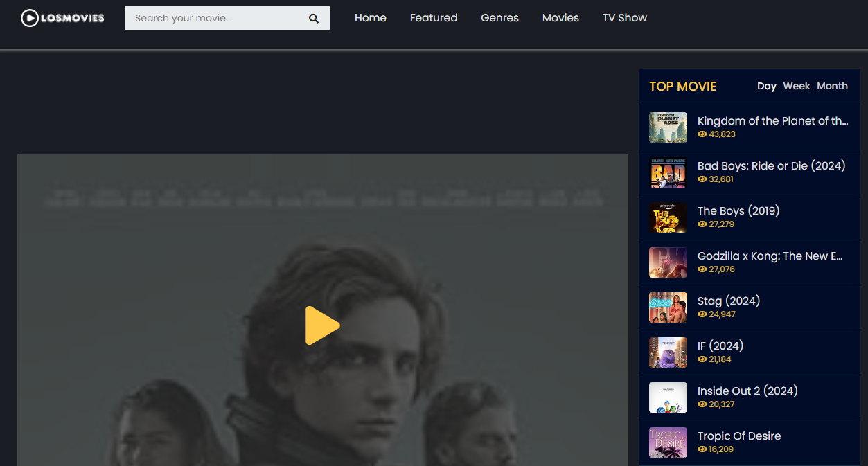The image size is (868, 466).
Task: Click the eye icon beside 16,209 views
Action: coord(702,449)
